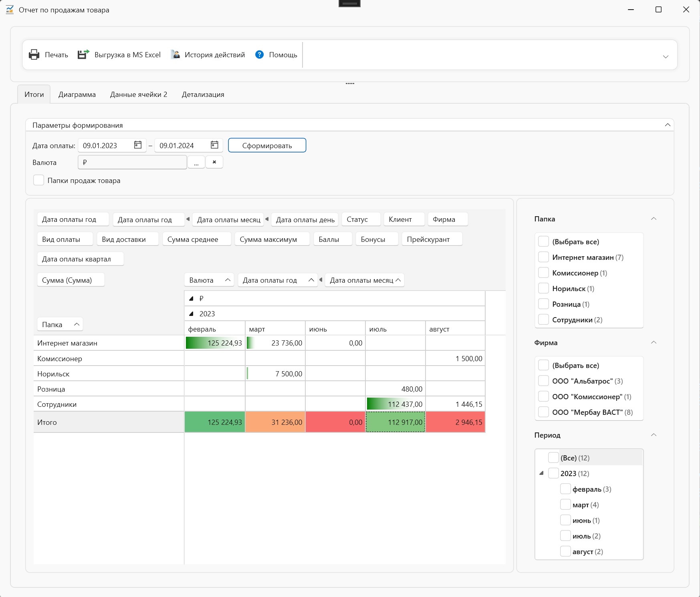
Task: Check Комиссионер (1) folder filter
Action: point(543,273)
